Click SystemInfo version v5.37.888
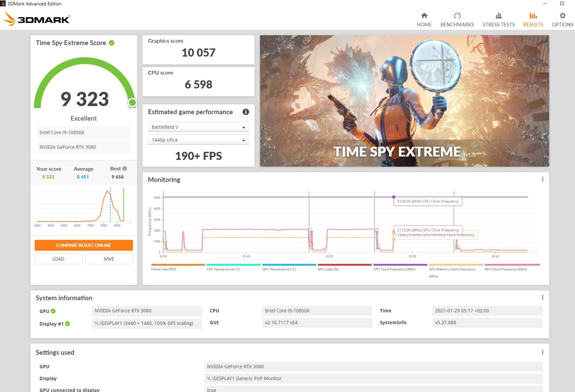This screenshot has width=575, height=392. (487, 323)
